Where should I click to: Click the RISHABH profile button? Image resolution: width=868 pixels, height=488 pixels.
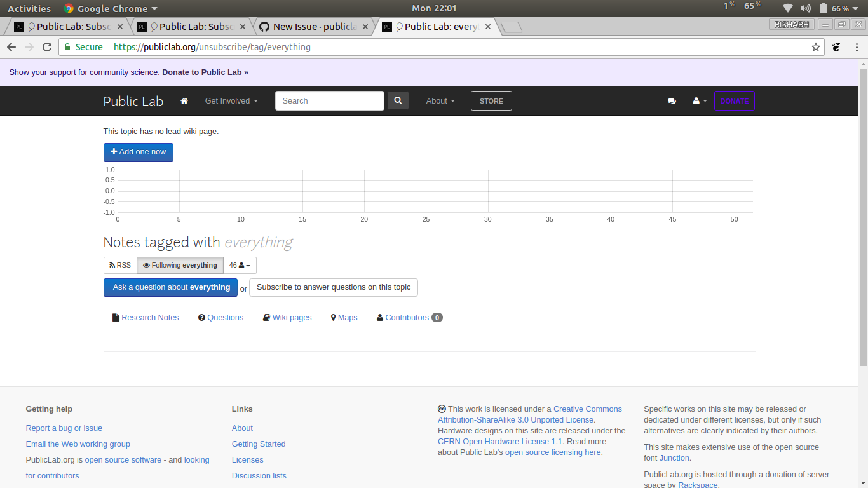pos(790,24)
